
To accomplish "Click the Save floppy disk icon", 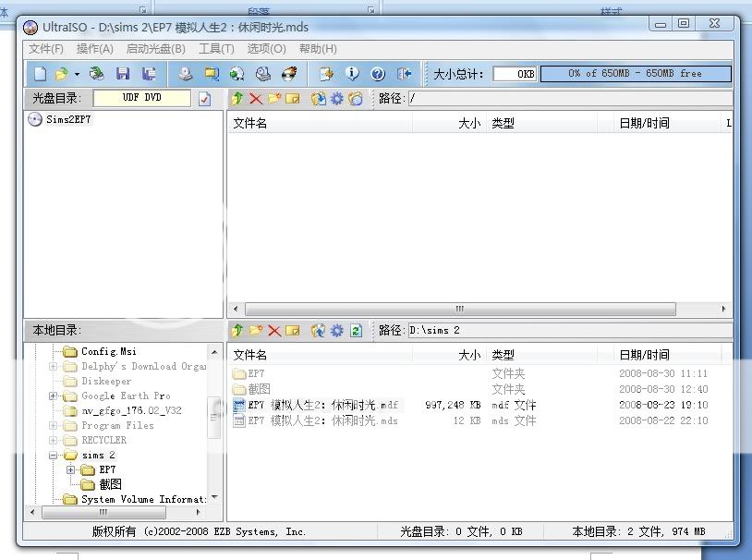I will [x=123, y=74].
